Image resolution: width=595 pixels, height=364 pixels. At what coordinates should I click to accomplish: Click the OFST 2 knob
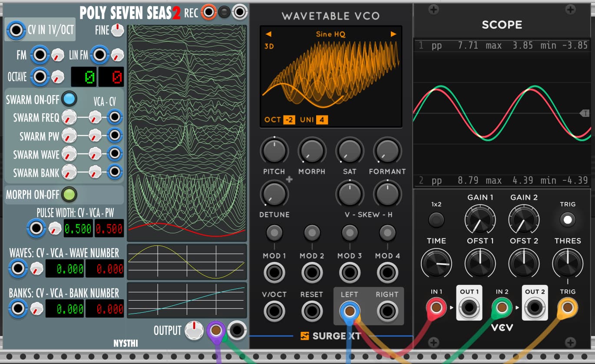[524, 263]
